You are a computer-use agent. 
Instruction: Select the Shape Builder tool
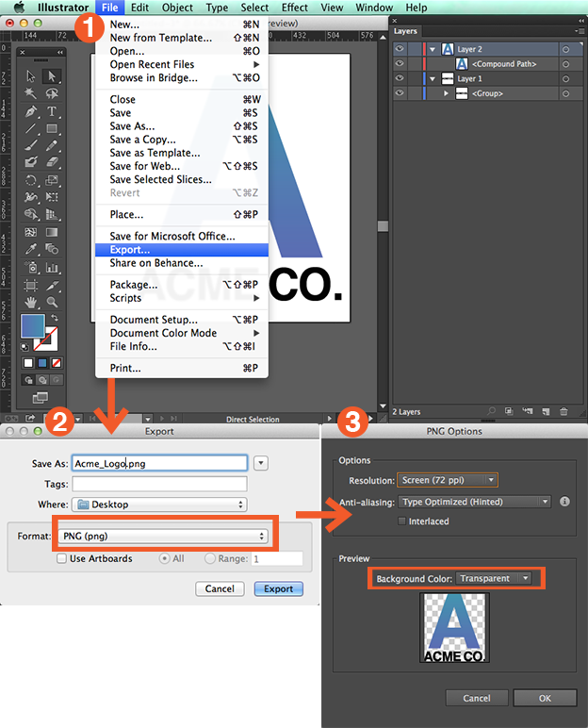coord(31,214)
